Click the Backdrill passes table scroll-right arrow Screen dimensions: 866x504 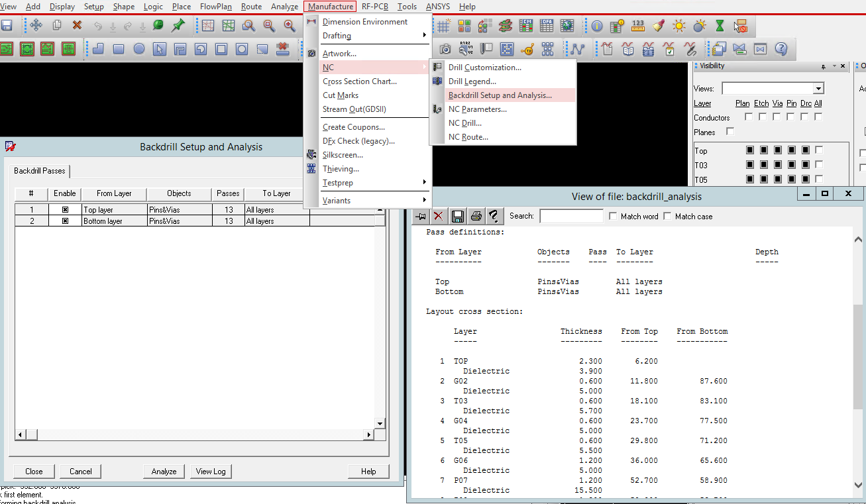[x=369, y=434]
